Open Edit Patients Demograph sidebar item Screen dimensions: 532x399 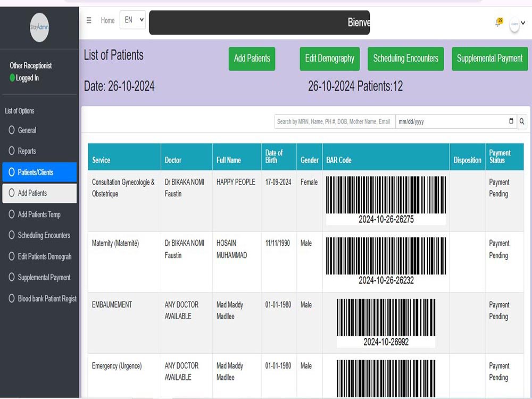(39, 256)
